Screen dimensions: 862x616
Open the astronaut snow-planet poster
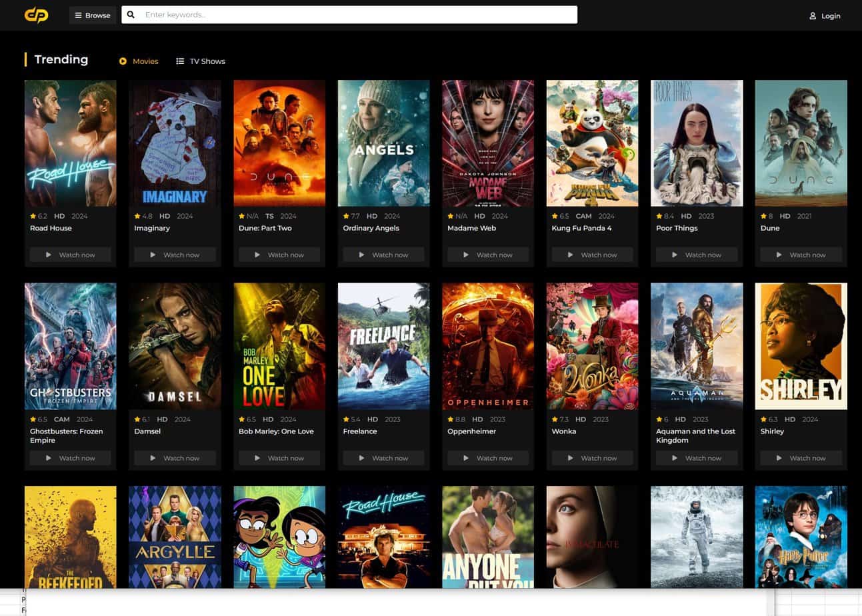[697, 537]
